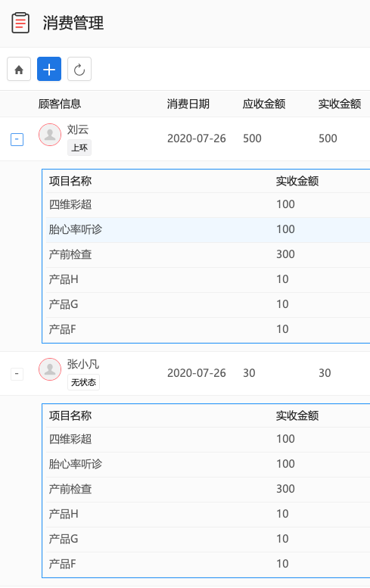
Task: Open 张小凡's avatar picture
Action: pyautogui.click(x=50, y=369)
